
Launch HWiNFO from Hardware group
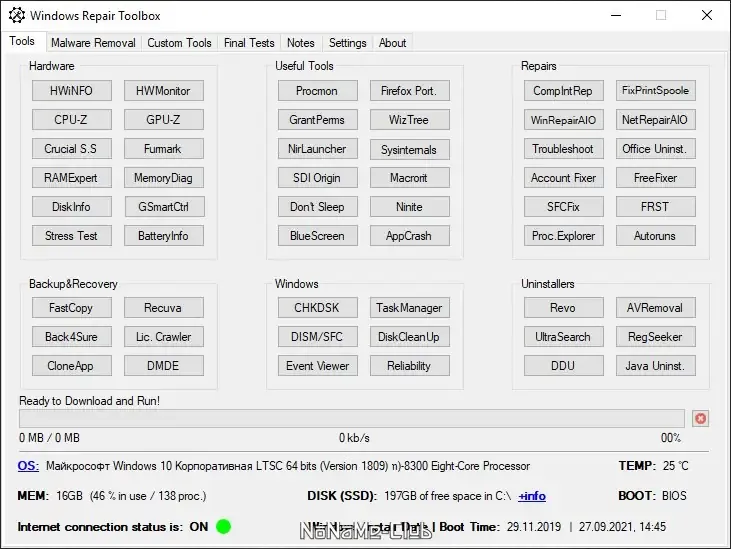coord(72,90)
